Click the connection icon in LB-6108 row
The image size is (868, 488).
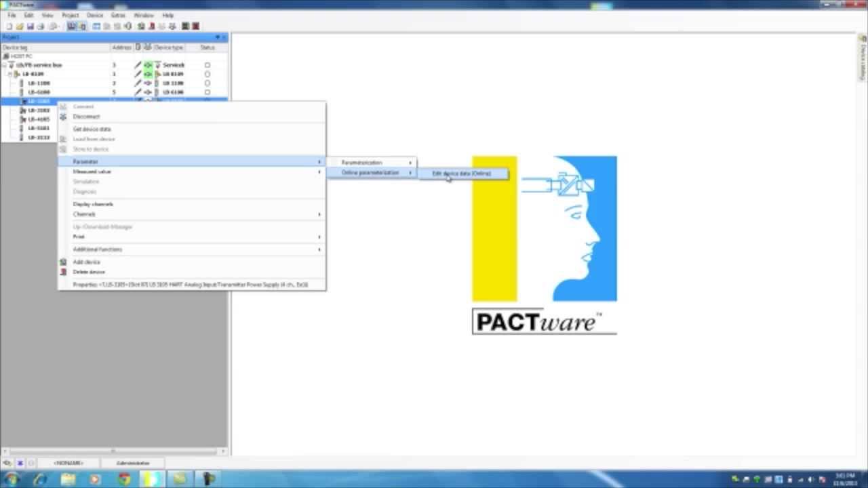pyautogui.click(x=147, y=92)
